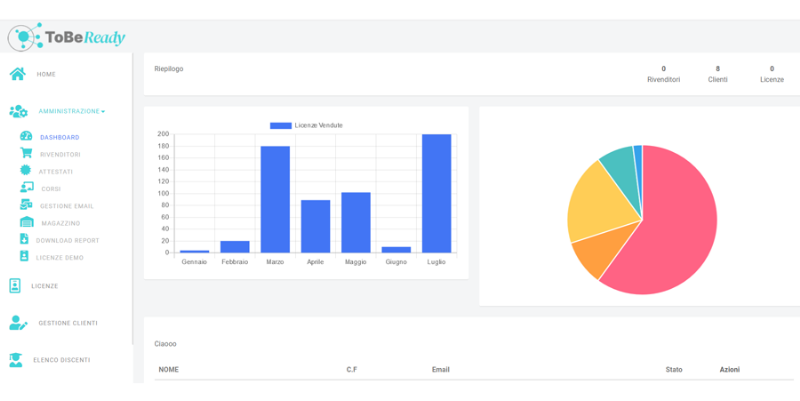
Task: Collapse the Amministrazione menu arrow
Action: pyautogui.click(x=103, y=112)
